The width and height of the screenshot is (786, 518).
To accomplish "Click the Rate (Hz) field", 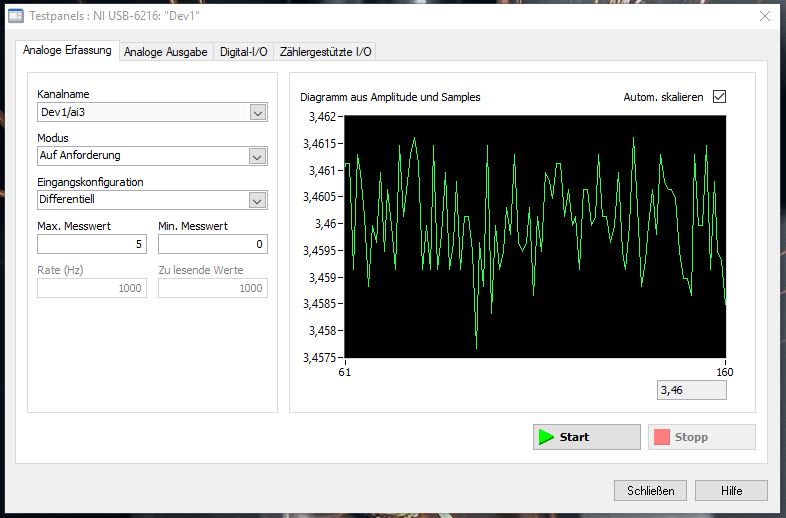I will (x=92, y=288).
